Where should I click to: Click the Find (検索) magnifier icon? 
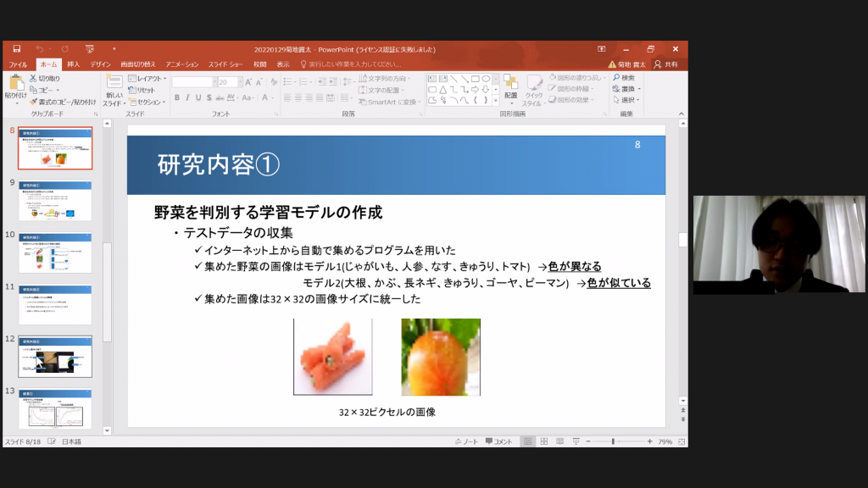623,78
